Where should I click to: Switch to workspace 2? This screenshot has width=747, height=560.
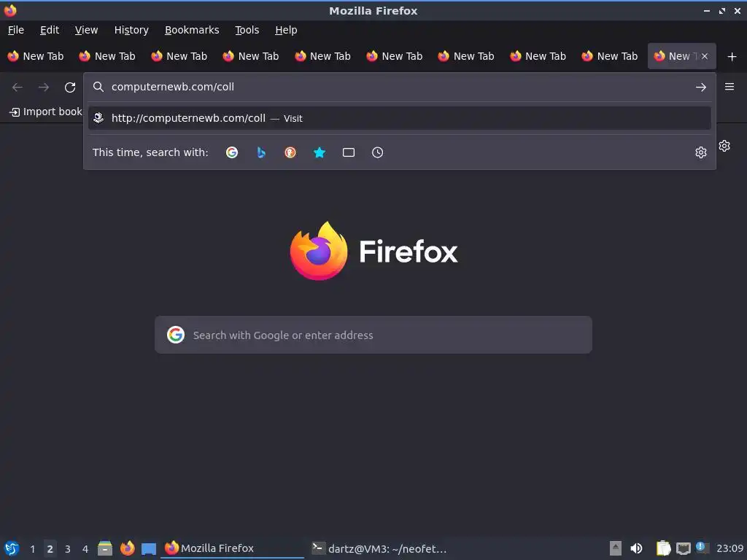[50, 548]
